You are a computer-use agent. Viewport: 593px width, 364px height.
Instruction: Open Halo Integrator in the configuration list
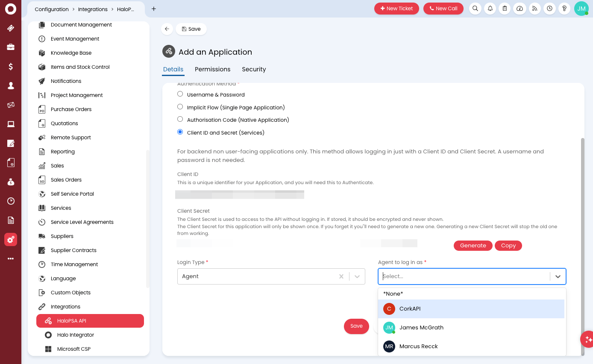click(x=76, y=335)
